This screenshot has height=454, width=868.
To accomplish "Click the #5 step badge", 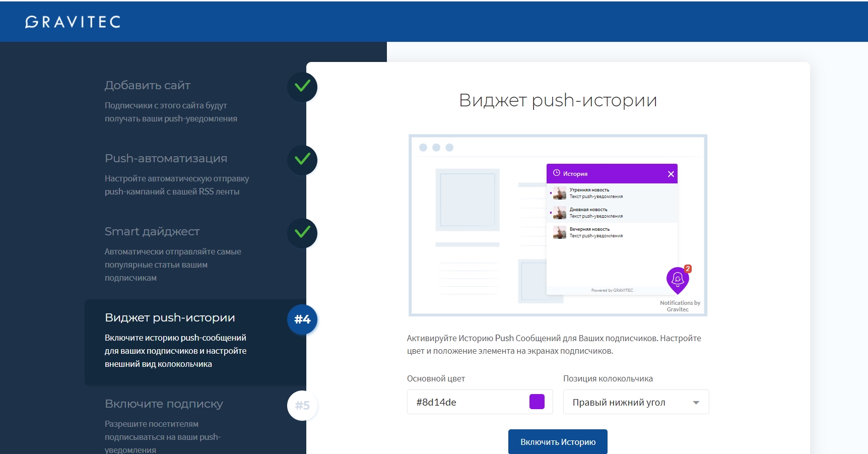I will (302, 405).
